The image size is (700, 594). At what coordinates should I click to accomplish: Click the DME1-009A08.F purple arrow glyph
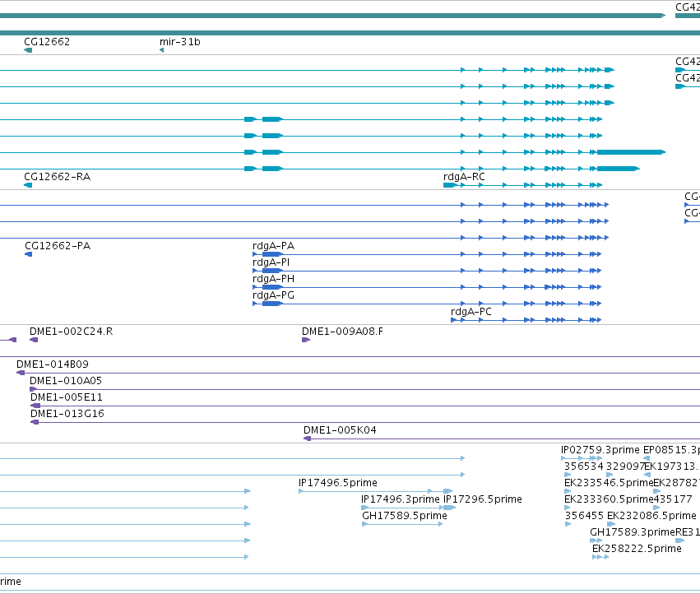306,340
